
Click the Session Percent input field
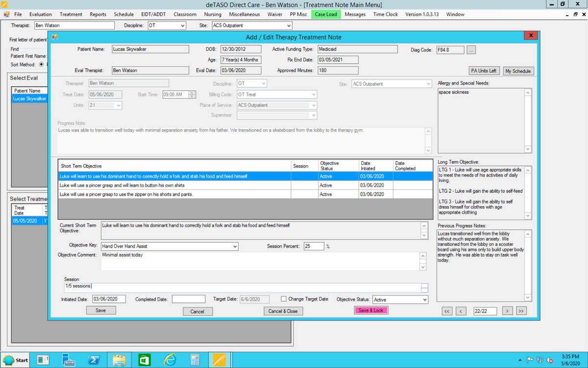(314, 246)
